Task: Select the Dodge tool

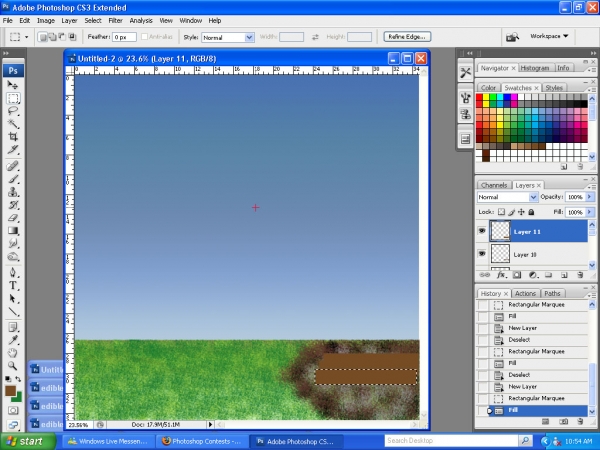Action: 13,256
